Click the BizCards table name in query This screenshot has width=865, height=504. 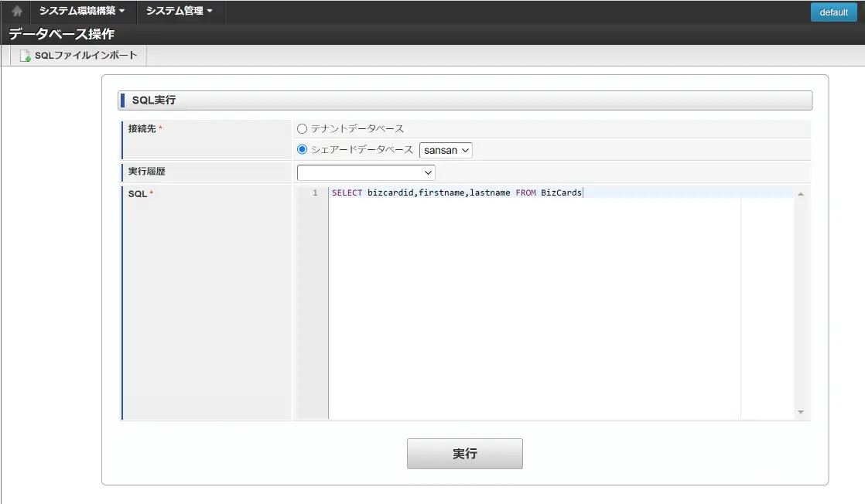tap(561, 192)
